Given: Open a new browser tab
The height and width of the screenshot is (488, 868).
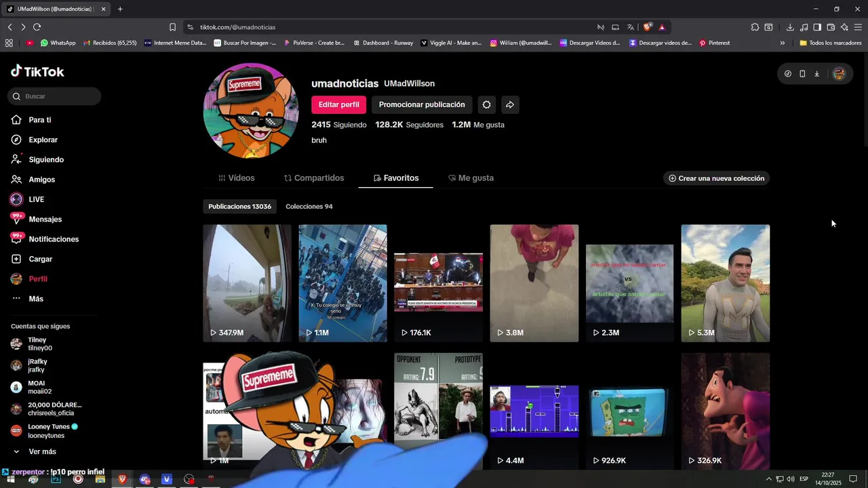Looking at the screenshot, I should pyautogui.click(x=120, y=9).
